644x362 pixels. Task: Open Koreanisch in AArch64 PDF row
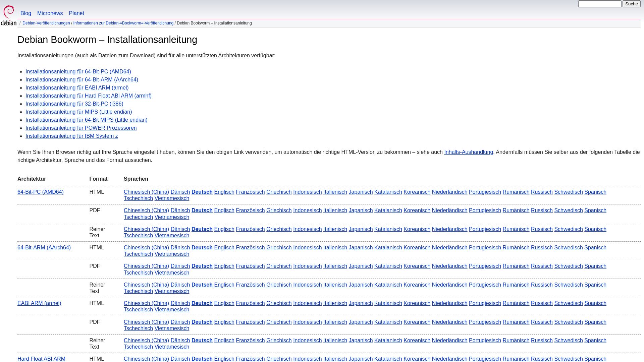pyautogui.click(x=417, y=266)
